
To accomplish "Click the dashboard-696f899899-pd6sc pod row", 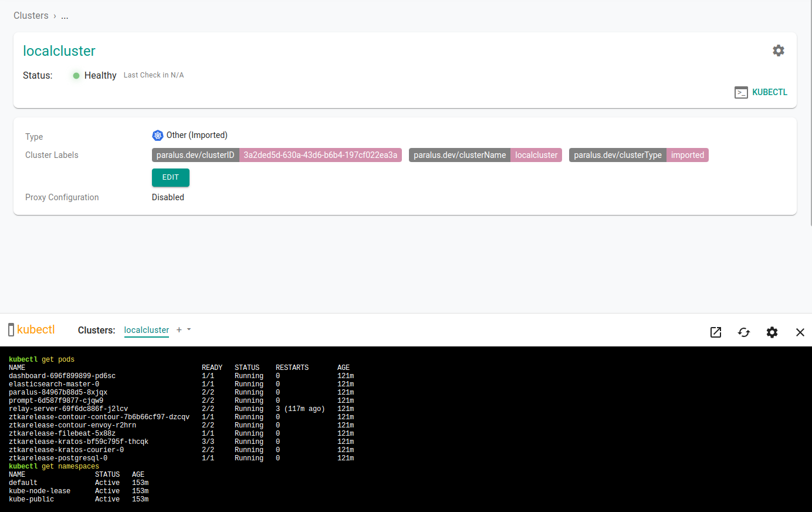I will click(181, 376).
